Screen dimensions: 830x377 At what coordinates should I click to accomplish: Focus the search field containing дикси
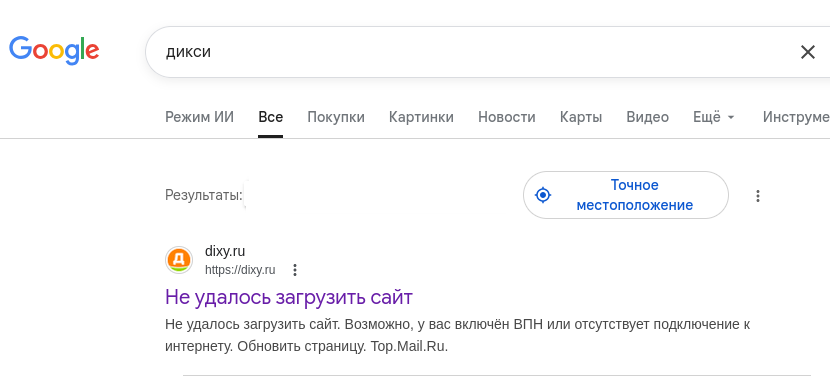476,52
